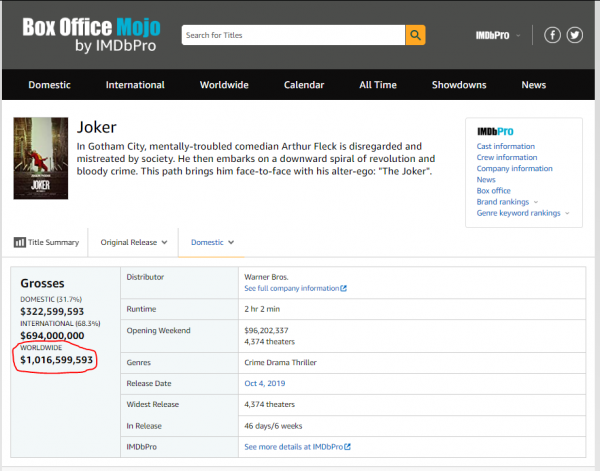Open the Showdowns nav item
This screenshot has height=471, width=600.
coord(459,85)
